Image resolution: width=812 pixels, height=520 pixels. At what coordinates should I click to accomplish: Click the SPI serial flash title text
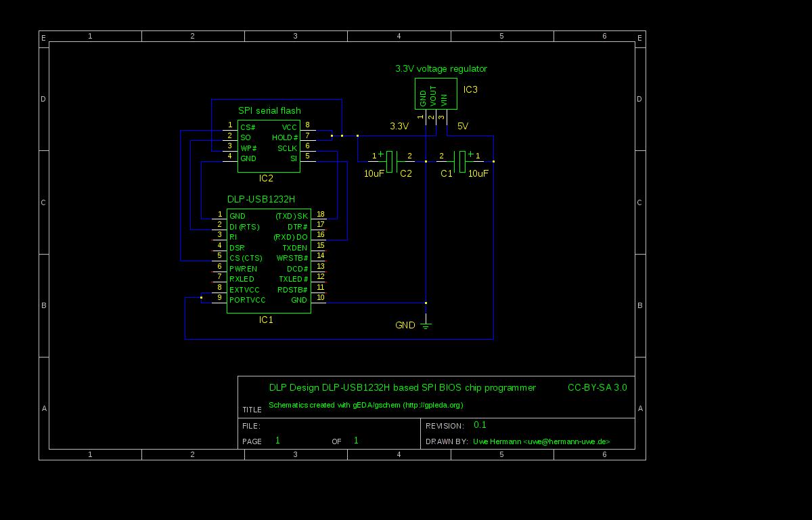coord(269,110)
